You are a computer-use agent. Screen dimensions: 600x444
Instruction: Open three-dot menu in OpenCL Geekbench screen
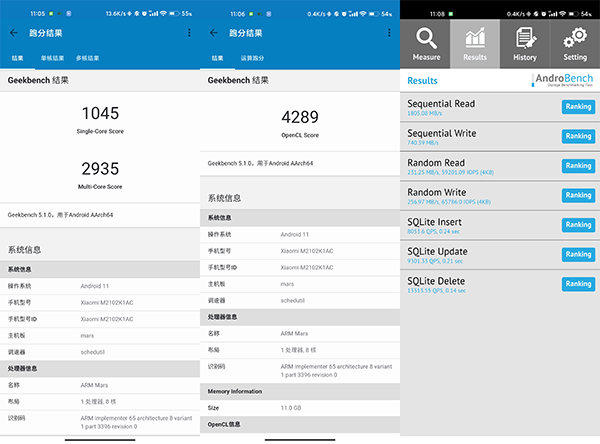(x=389, y=33)
